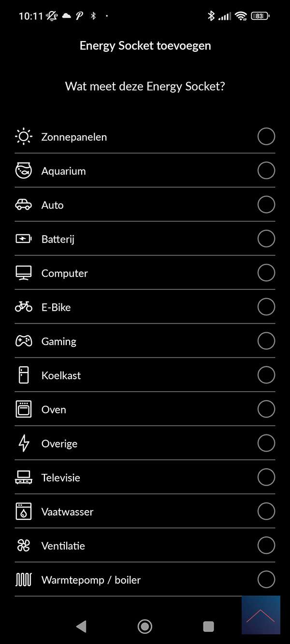This screenshot has width=290, height=644.
Task: Choose the Overige list entry label
Action: tap(59, 444)
